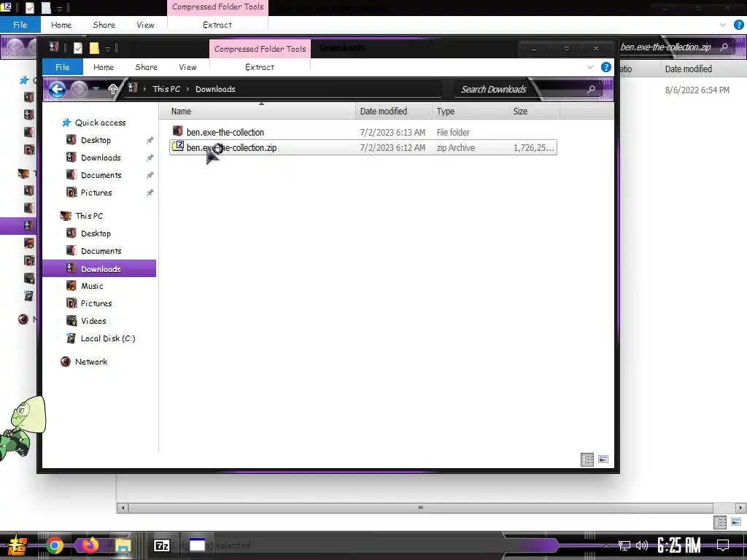Click New folder icon in Downloads titlebar
Viewport: 747px width, 560px height.
point(94,48)
